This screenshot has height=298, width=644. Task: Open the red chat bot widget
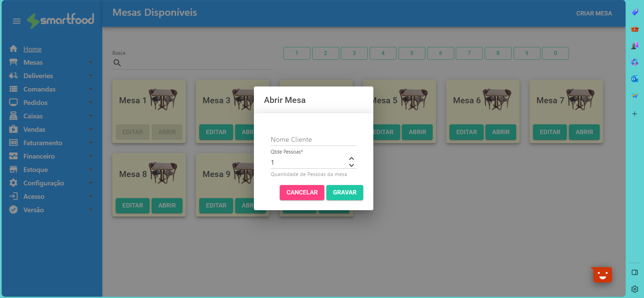(602, 275)
